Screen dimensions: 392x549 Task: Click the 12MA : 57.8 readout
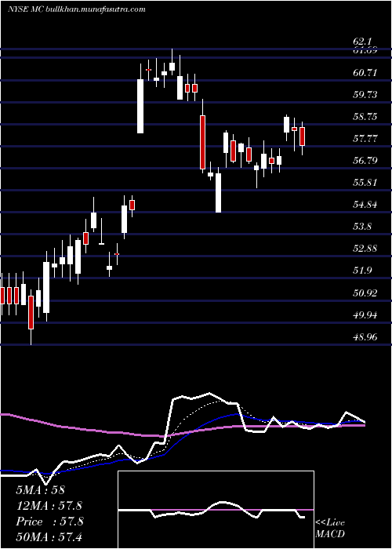pyautogui.click(x=49, y=506)
